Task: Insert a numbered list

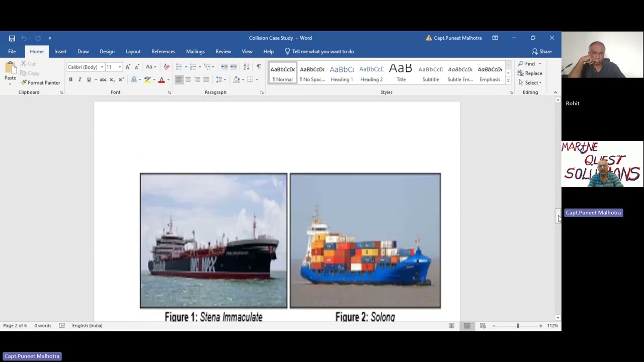Action: [193, 67]
